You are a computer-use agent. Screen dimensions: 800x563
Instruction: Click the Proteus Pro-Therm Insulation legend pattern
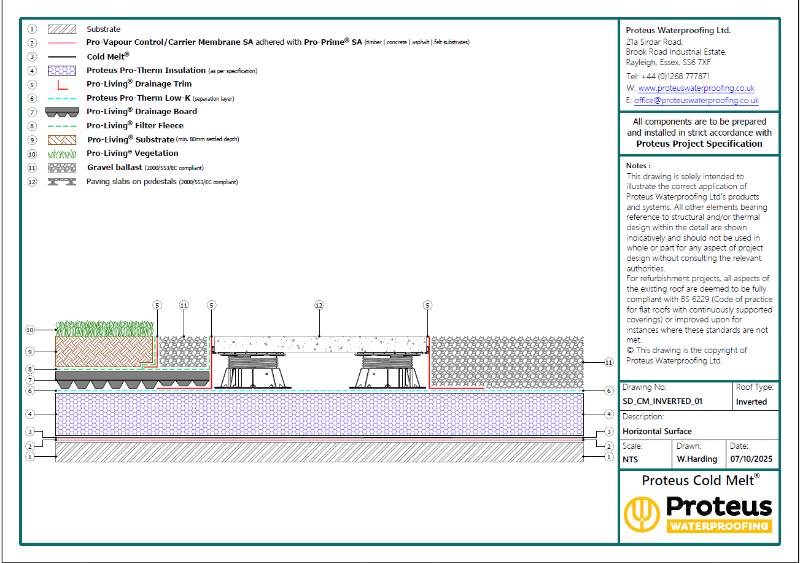(63, 71)
